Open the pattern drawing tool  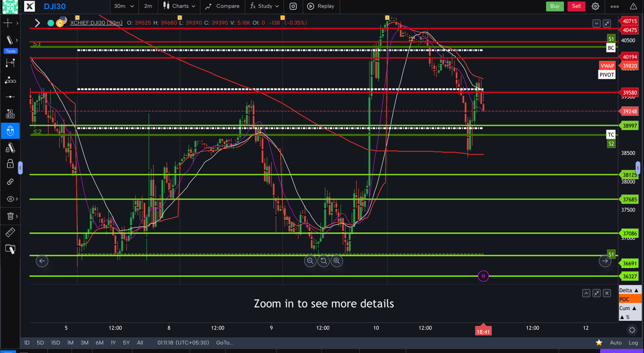[10, 80]
